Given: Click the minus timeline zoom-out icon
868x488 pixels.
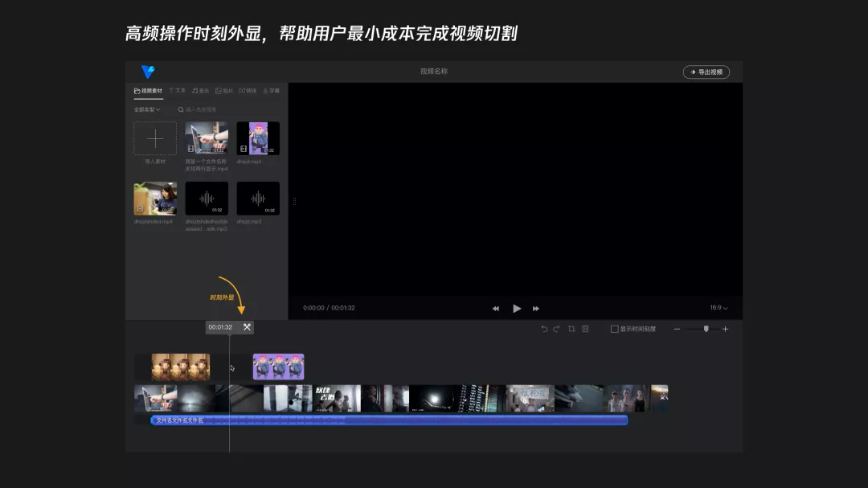Looking at the screenshot, I should point(677,329).
